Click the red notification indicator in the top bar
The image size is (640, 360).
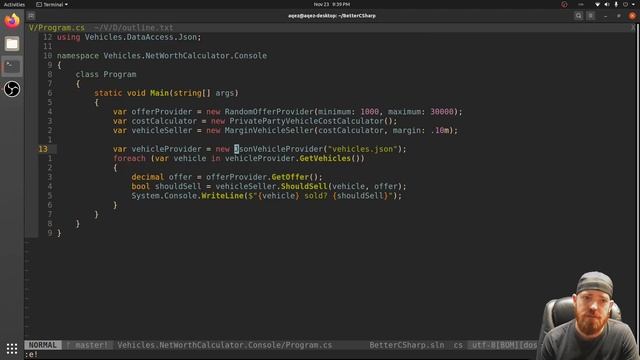[x=564, y=4]
